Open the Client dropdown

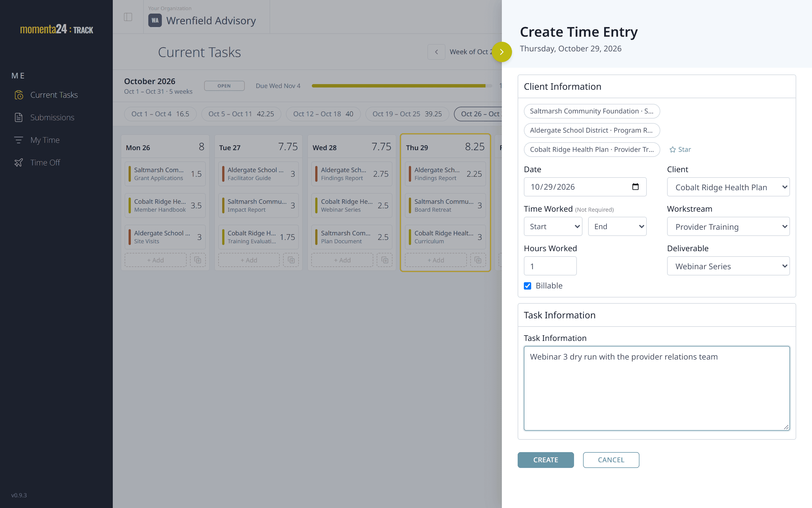[x=728, y=187]
